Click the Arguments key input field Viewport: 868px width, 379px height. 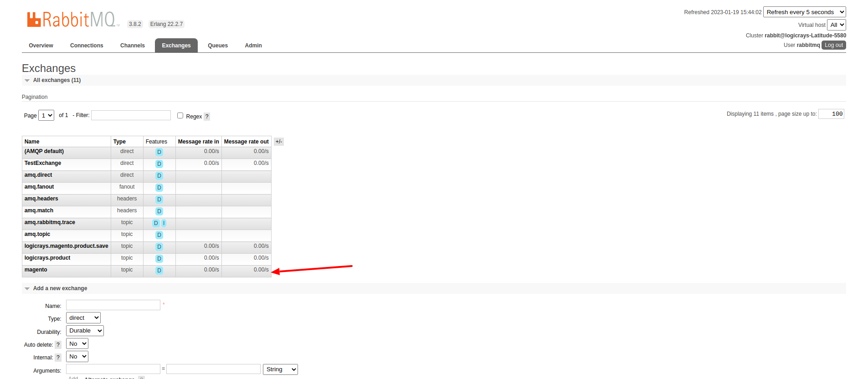coord(113,369)
